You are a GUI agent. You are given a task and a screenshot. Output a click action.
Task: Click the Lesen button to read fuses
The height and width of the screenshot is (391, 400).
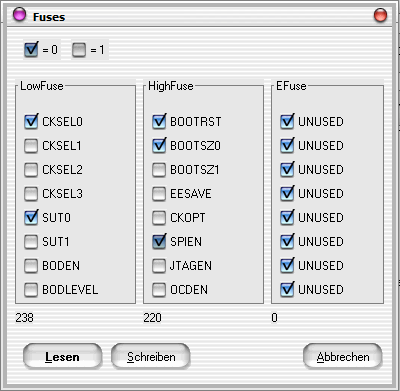pyautogui.click(x=62, y=357)
